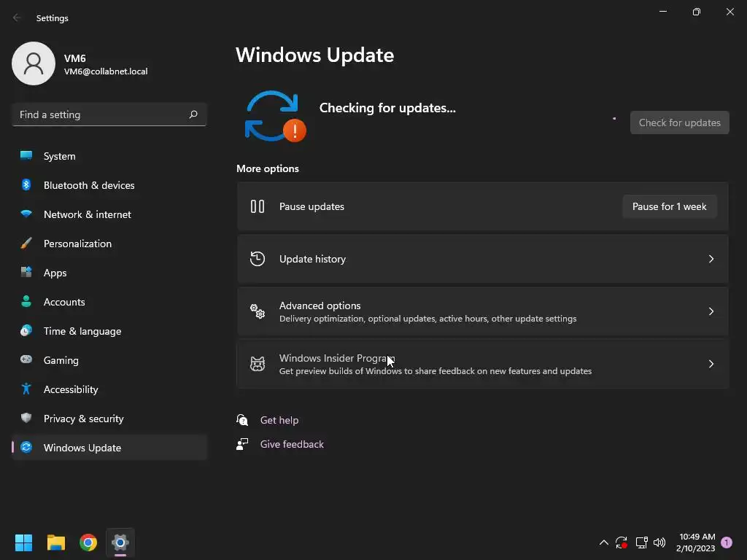The image size is (747, 560).
Task: Click the Advanced options gears icon
Action: 258,311
